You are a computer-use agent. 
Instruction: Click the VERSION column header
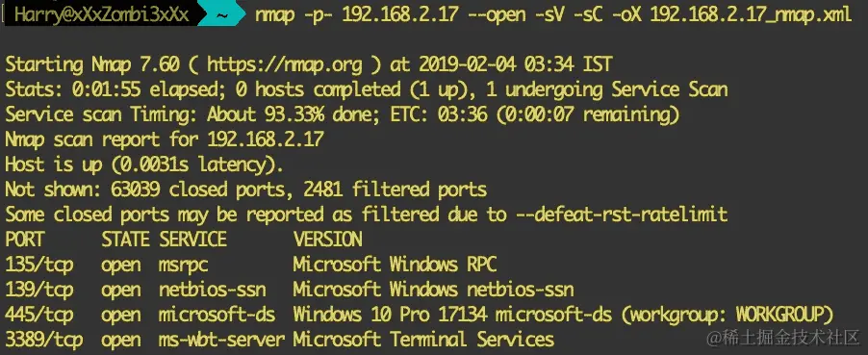(x=328, y=240)
